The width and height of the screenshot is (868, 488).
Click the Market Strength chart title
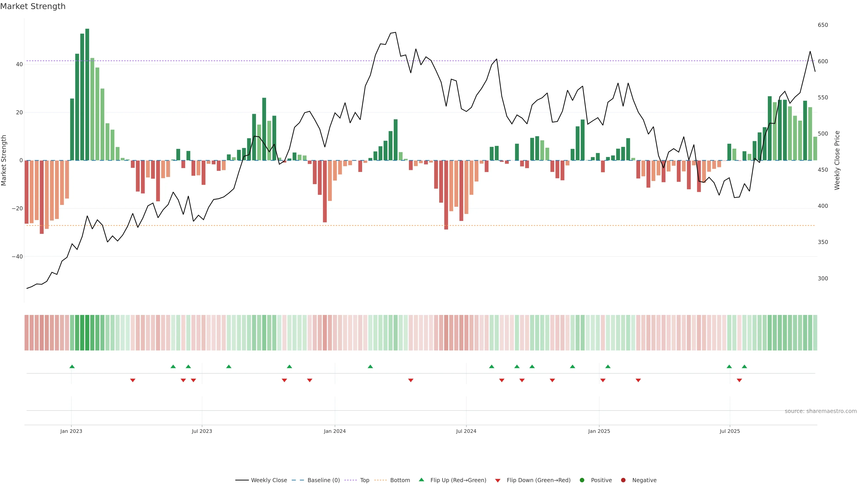pos(33,6)
